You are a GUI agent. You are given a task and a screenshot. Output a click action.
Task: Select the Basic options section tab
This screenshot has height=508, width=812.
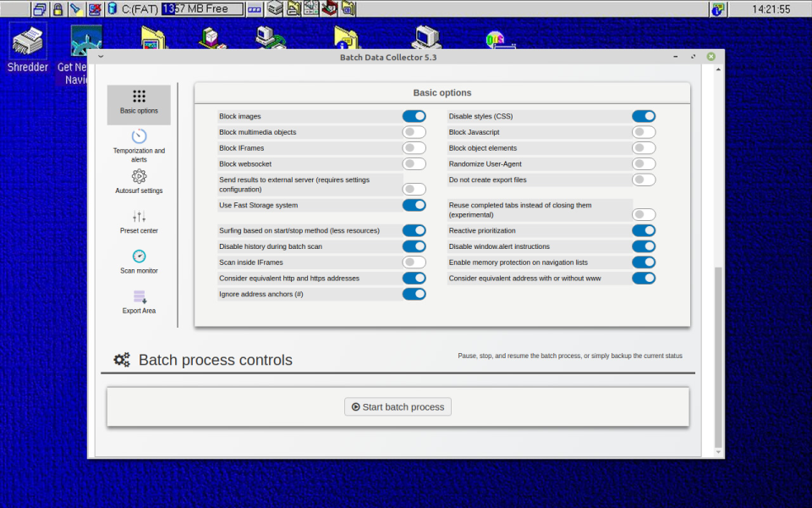(138, 103)
